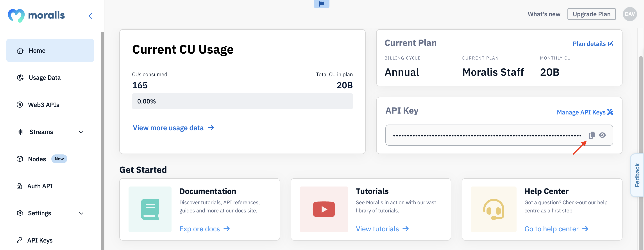Viewport: 644px width, 250px height.
Task: Open API Keys in the sidebar
Action: pos(40,240)
